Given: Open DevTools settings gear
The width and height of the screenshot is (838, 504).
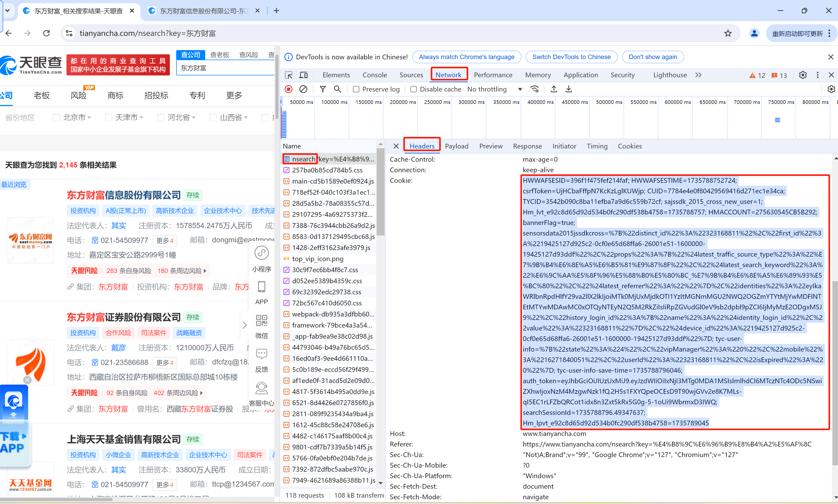Looking at the screenshot, I should [803, 75].
